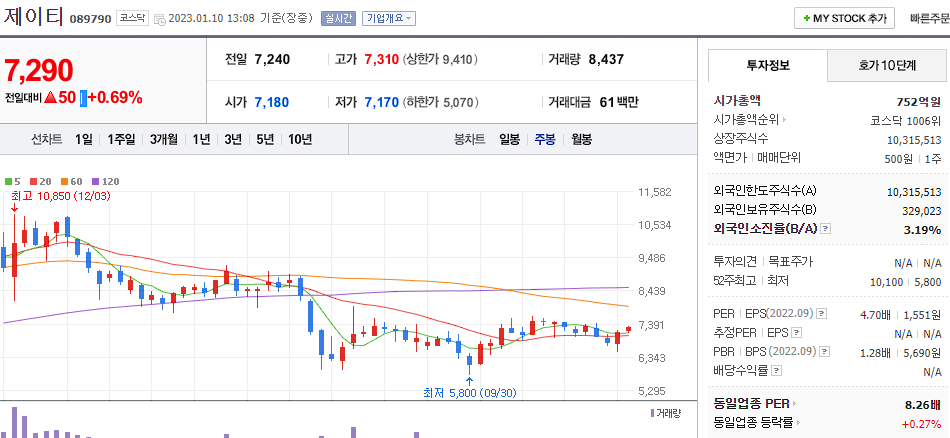
Task: Open the 목표주가 link
Action: pyautogui.click(x=791, y=262)
